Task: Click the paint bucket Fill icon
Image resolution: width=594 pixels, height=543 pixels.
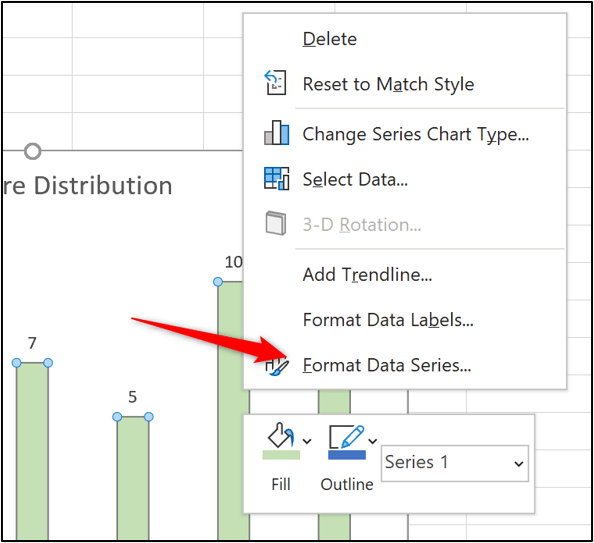Action: (x=281, y=435)
